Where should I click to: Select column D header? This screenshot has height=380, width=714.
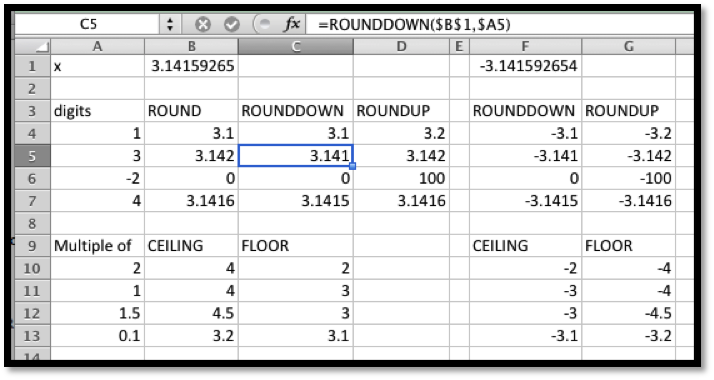(x=401, y=46)
